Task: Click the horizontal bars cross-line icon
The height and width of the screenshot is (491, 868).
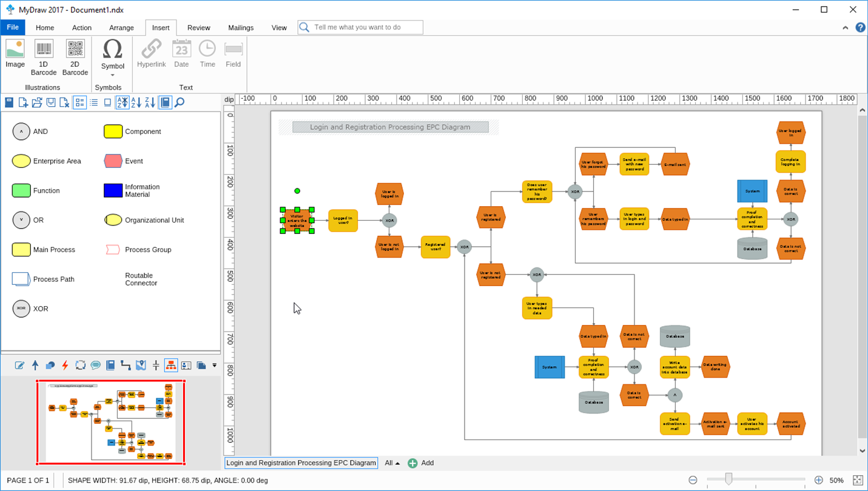Action: click(156, 365)
